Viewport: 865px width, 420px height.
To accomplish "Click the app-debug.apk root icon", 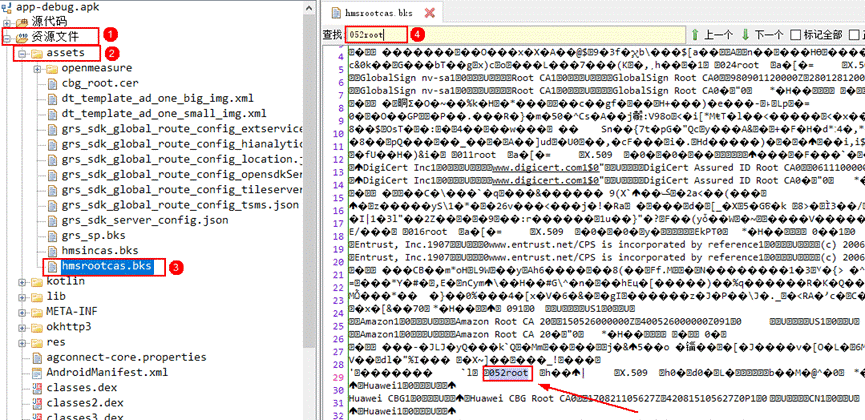I will [7, 7].
